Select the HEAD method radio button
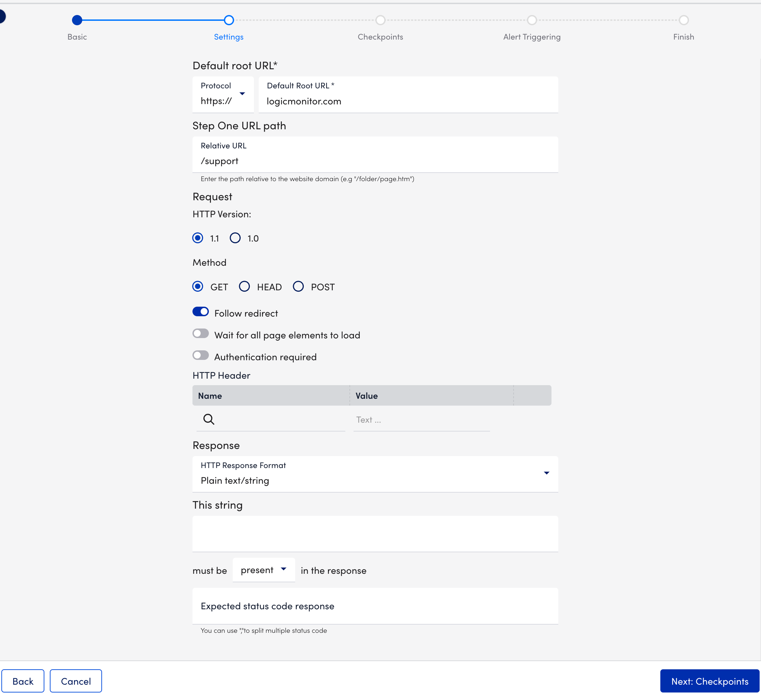The height and width of the screenshot is (700, 761). 245,287
